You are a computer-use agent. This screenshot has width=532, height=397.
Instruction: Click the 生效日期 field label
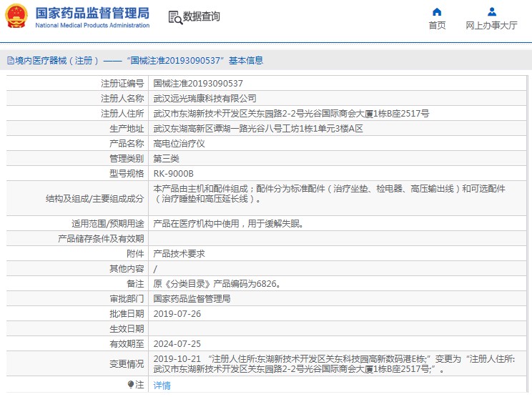(x=127, y=329)
